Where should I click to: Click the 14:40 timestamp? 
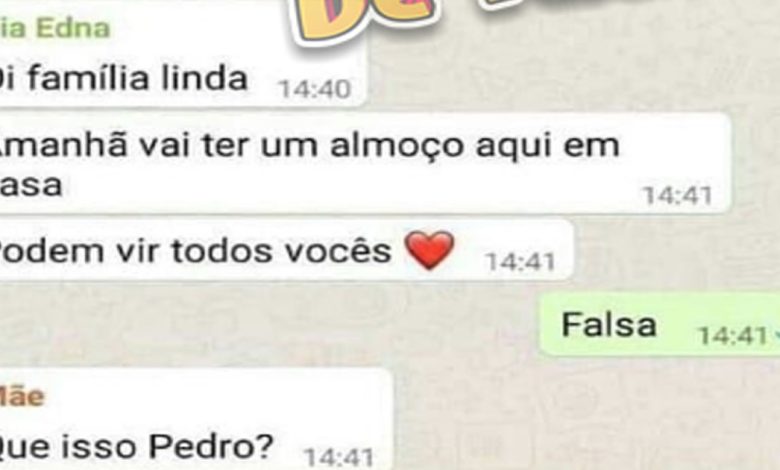point(315,90)
